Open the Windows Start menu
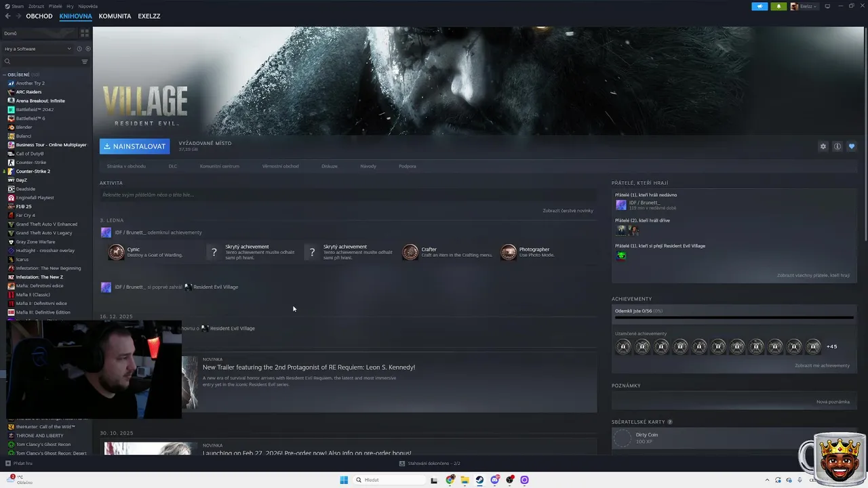This screenshot has height=488, width=868. (344, 480)
